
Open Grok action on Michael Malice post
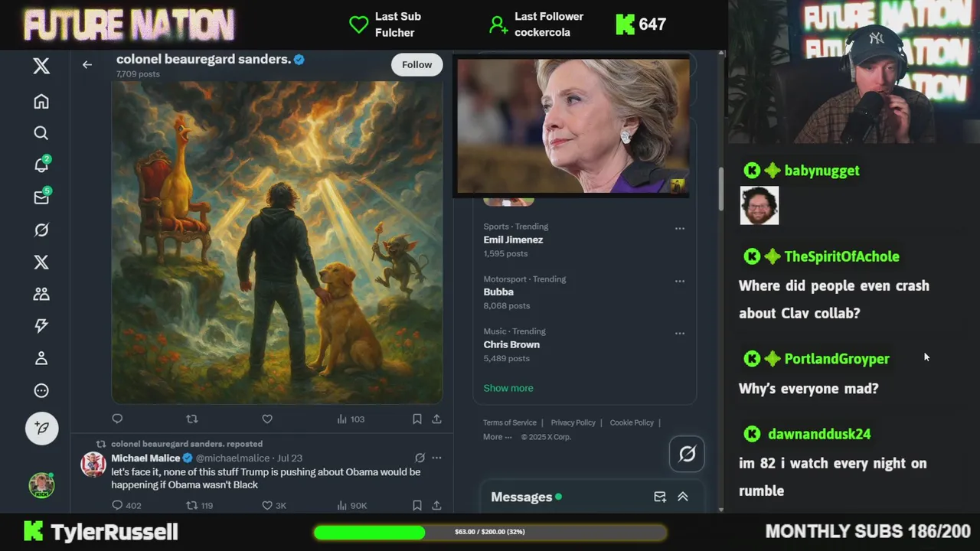[x=420, y=458]
